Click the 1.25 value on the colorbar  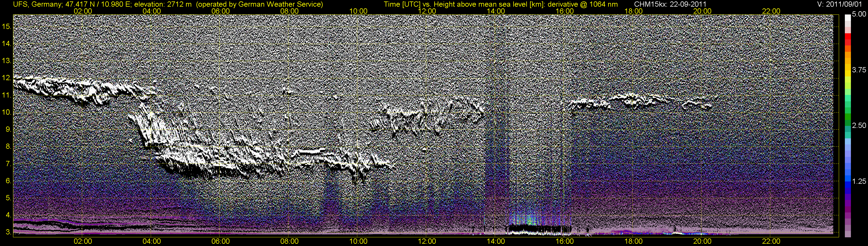point(859,181)
